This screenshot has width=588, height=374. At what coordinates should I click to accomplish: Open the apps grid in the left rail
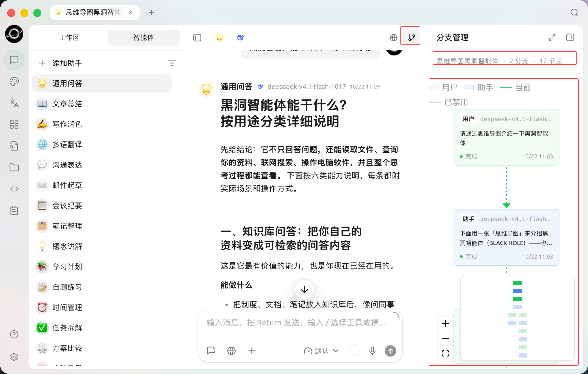point(14,124)
